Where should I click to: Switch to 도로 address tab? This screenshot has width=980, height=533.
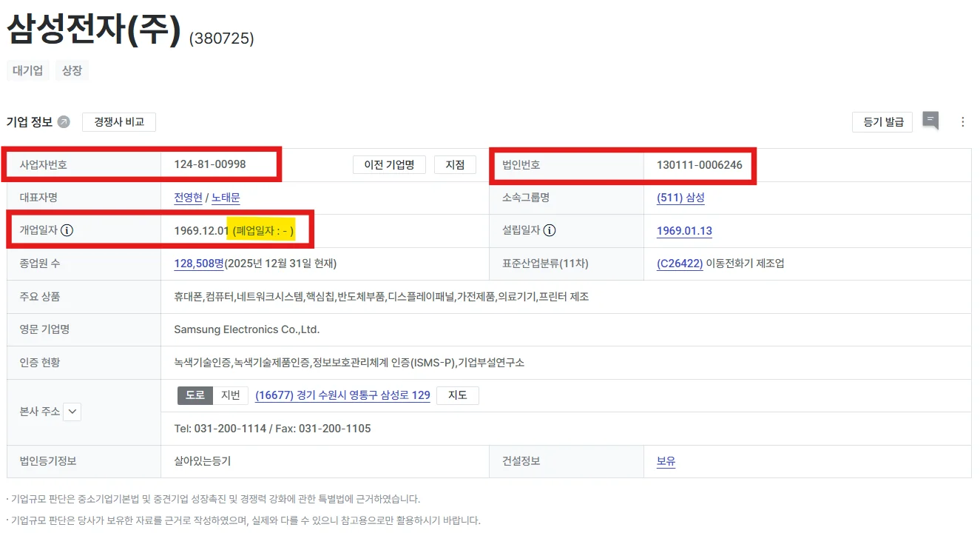coord(195,395)
